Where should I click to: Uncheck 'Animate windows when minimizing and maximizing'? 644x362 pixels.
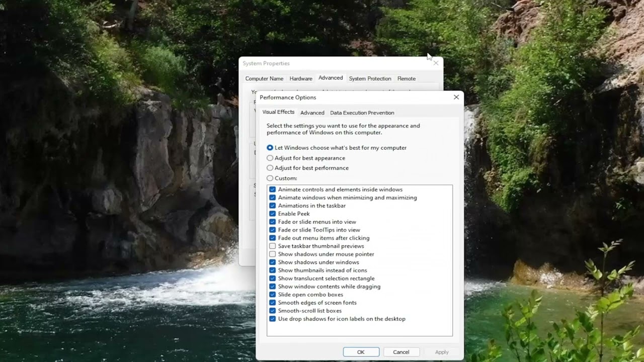pyautogui.click(x=273, y=198)
